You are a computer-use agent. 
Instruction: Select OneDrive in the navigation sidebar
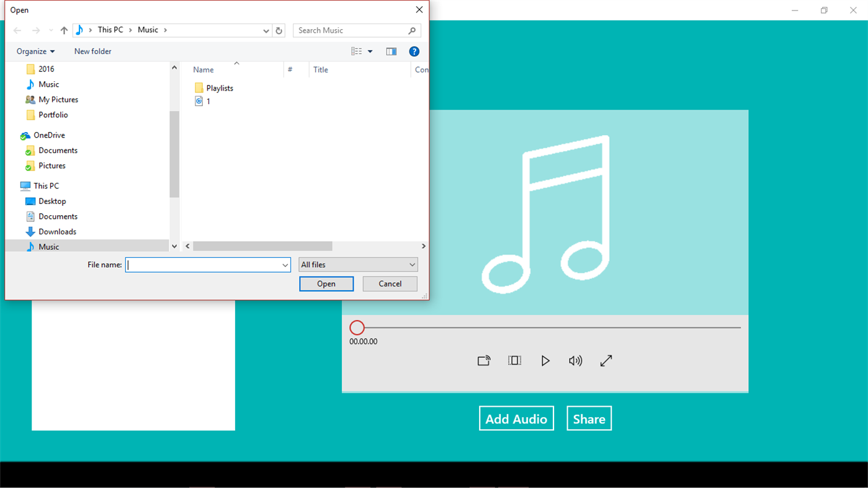(48, 135)
